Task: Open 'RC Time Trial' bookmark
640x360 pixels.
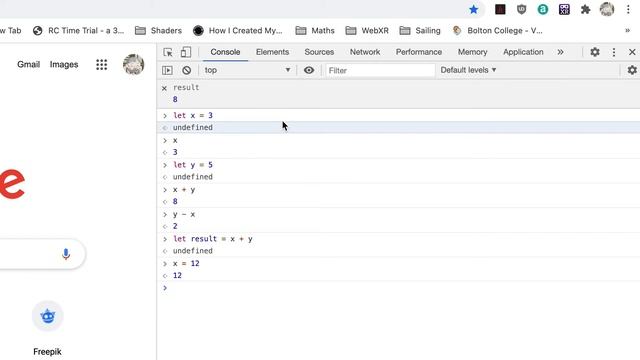Action: tap(78, 31)
